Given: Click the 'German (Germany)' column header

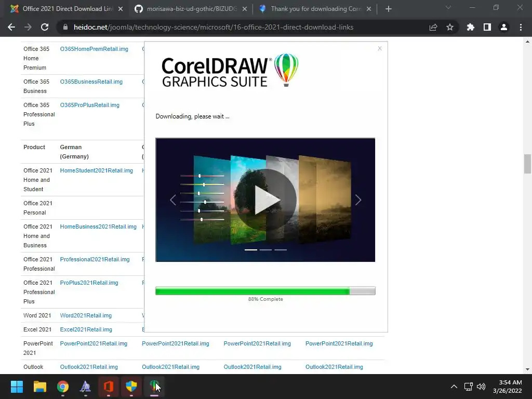Looking at the screenshot, I should point(74,152).
